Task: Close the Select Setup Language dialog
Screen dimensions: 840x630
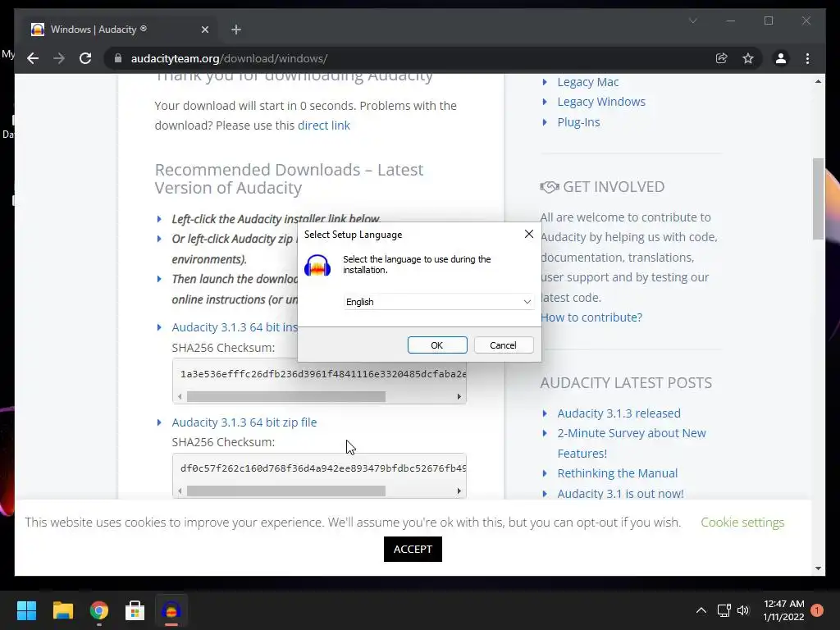Action: 529,234
